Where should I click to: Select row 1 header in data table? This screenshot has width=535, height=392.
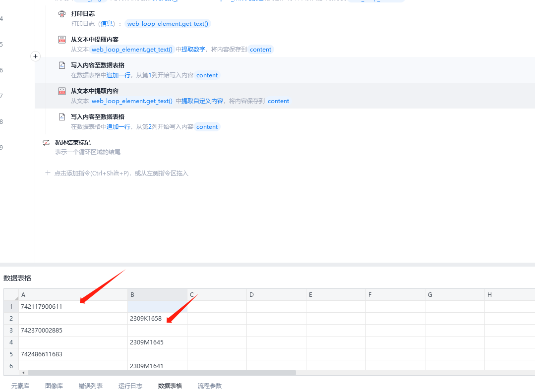click(11, 306)
